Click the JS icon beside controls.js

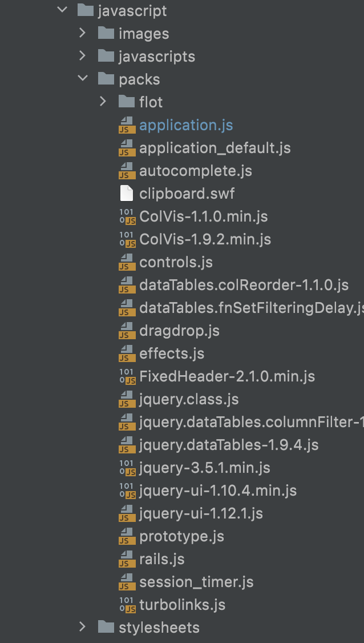click(127, 262)
